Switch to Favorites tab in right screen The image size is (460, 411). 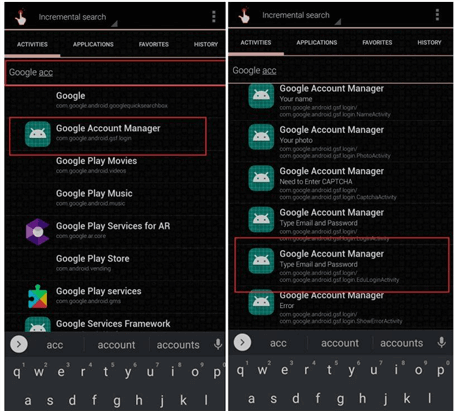pyautogui.click(x=377, y=43)
